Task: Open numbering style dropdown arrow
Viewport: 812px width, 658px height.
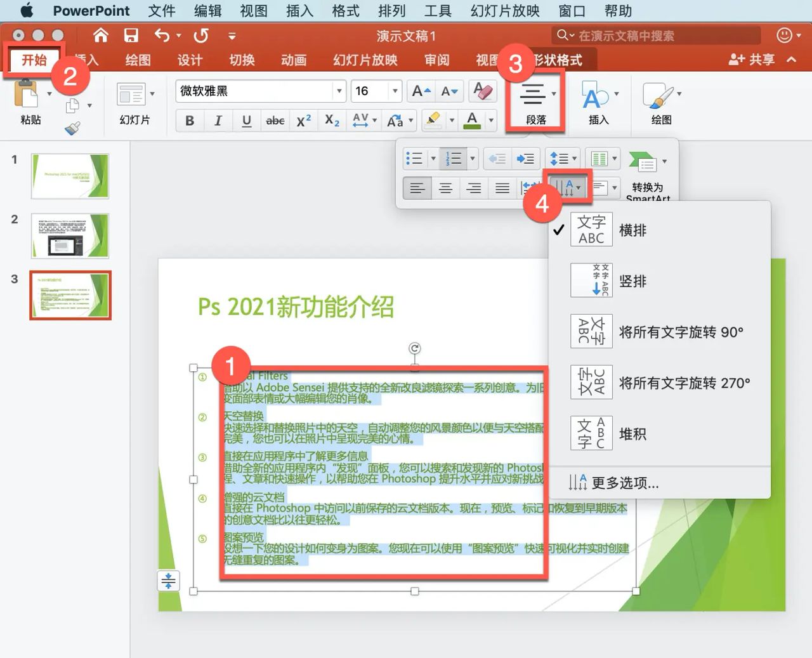Action: [x=473, y=159]
